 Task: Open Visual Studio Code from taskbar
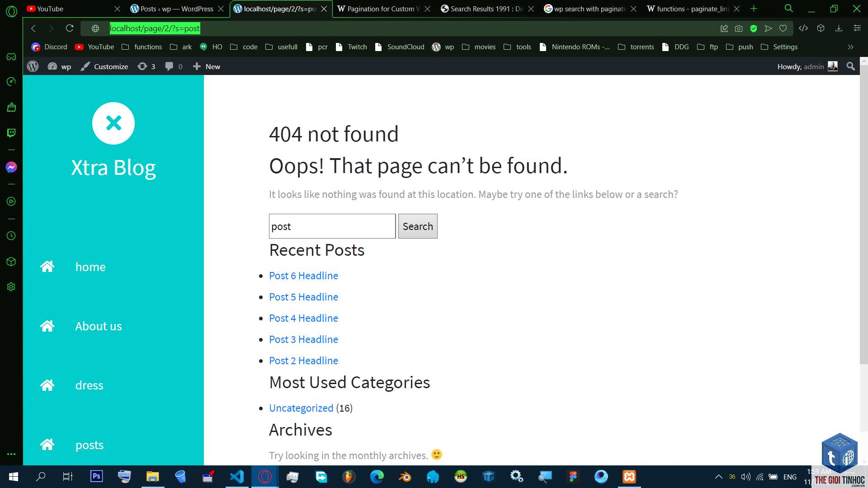pyautogui.click(x=237, y=477)
